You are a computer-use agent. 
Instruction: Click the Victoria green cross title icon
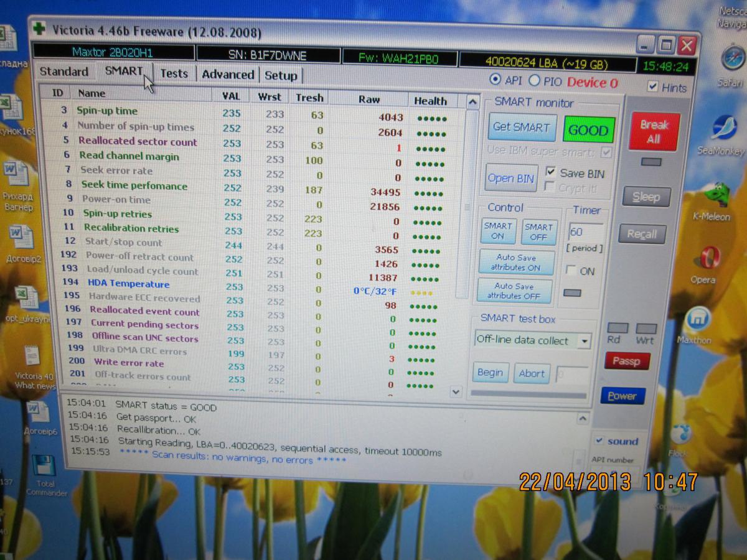40,29
